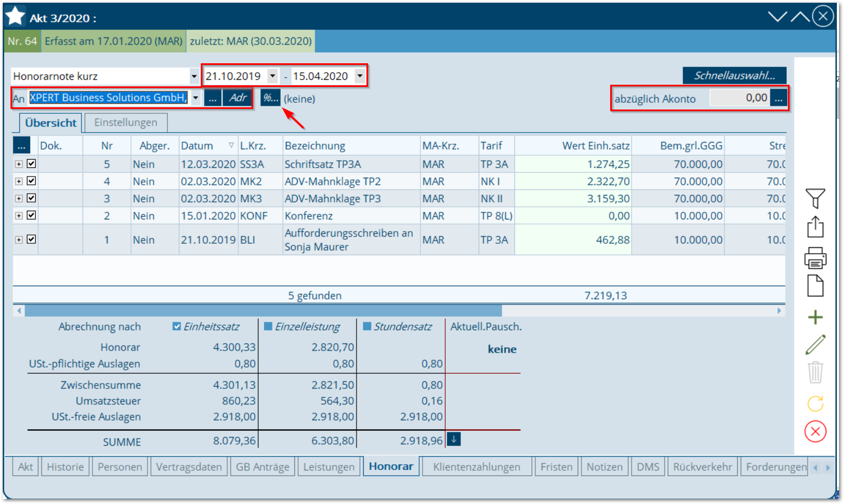Click the trash delete icon
The width and height of the screenshot is (844, 504).
[x=815, y=372]
